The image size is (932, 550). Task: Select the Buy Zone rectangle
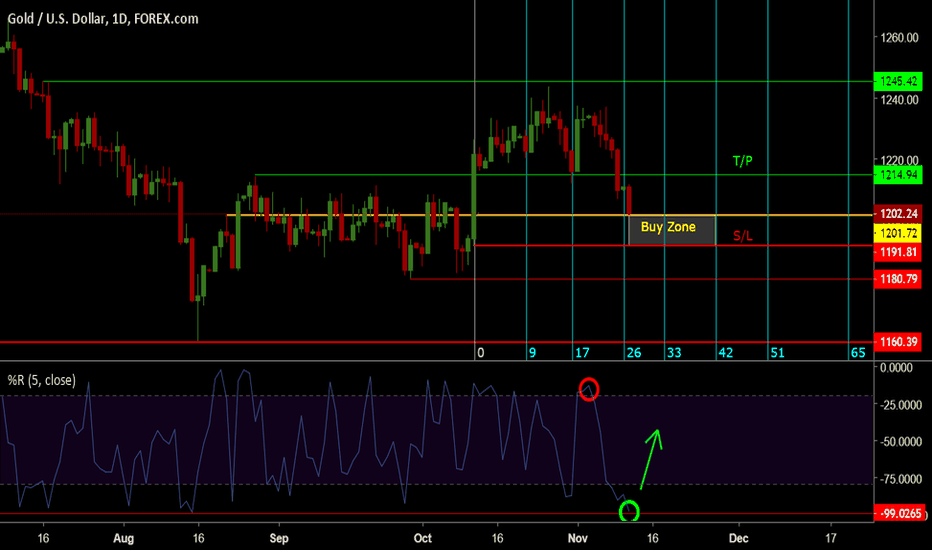coord(672,230)
